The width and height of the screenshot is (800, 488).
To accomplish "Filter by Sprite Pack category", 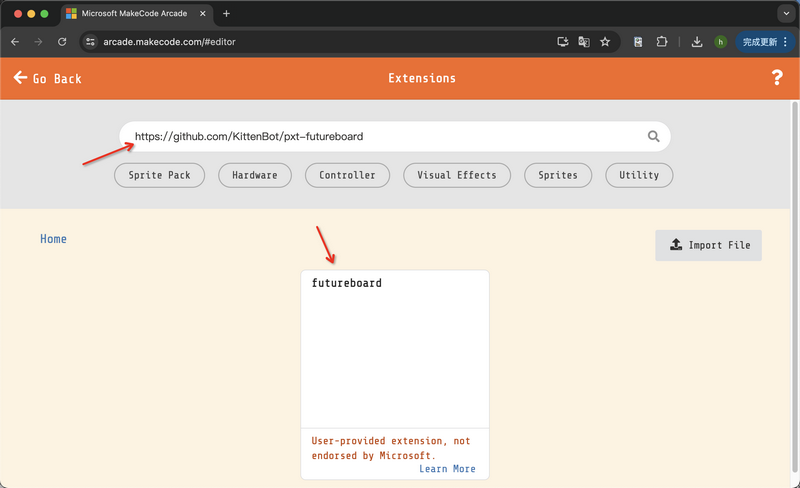I will point(159,175).
